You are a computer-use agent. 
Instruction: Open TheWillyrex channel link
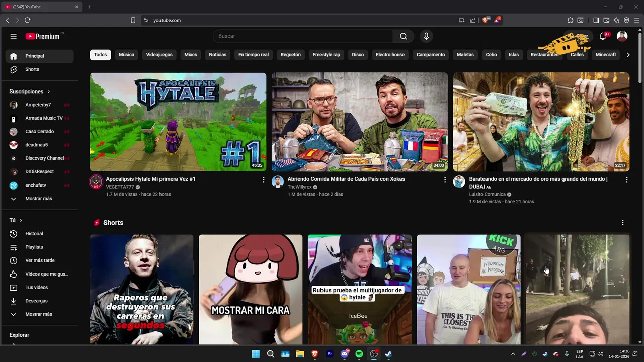300,187
